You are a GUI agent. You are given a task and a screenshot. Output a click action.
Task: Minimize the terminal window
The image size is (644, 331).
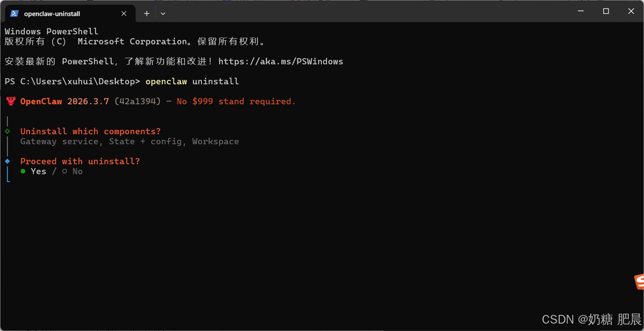[581, 11]
